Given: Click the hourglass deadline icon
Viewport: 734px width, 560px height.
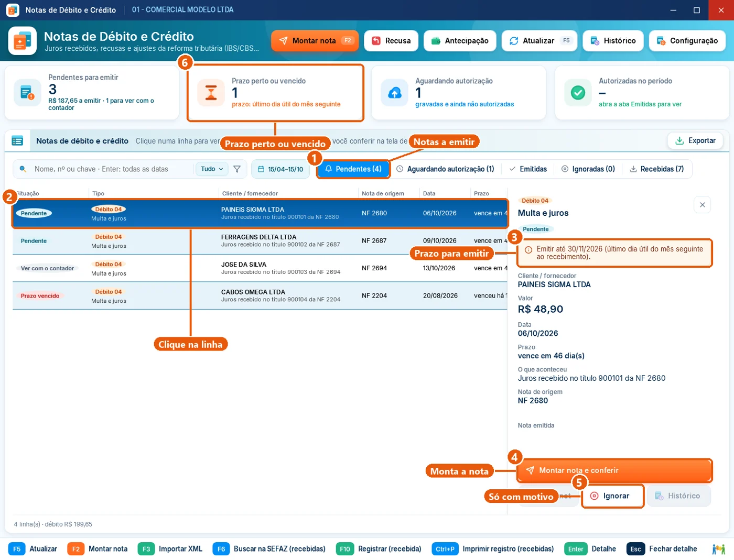Looking at the screenshot, I should 211,93.
